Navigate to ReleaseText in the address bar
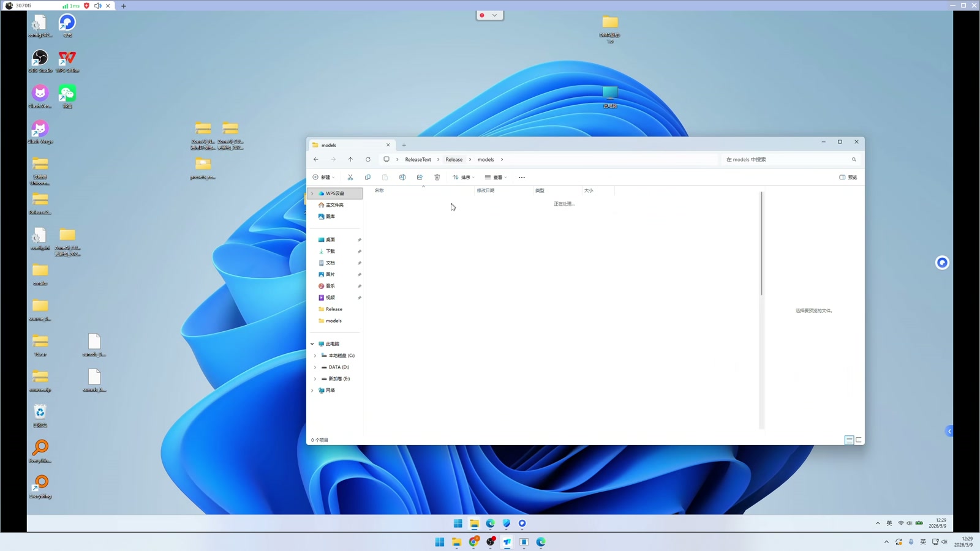980x551 pixels. point(418,160)
